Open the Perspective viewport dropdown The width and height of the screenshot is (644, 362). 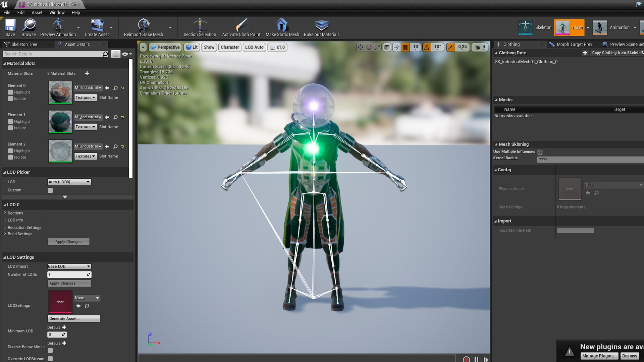coord(165,47)
